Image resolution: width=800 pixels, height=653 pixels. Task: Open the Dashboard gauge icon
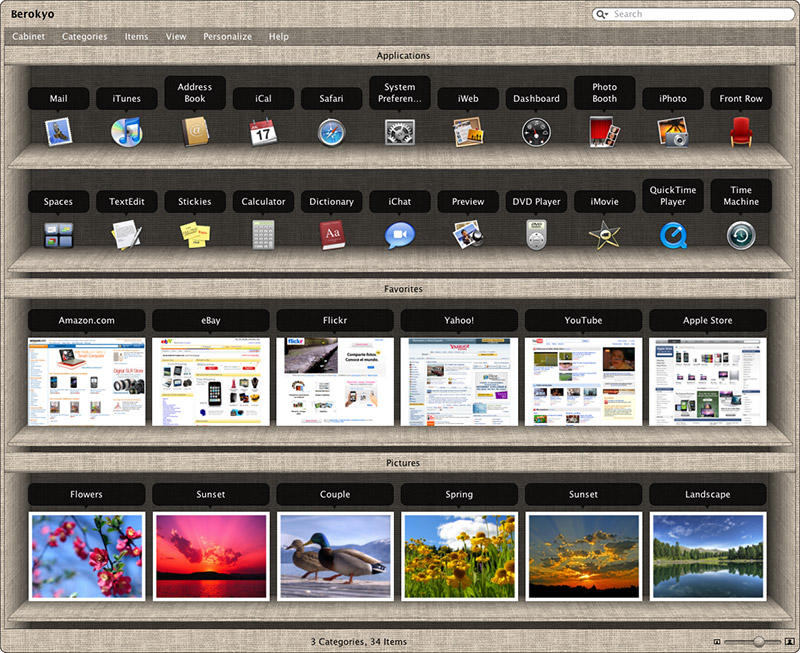(x=536, y=132)
